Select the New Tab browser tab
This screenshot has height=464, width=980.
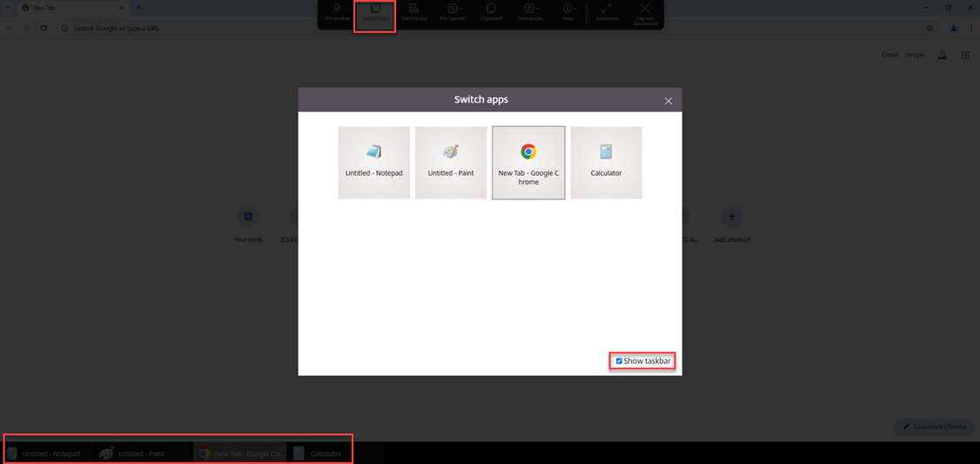tap(72, 8)
